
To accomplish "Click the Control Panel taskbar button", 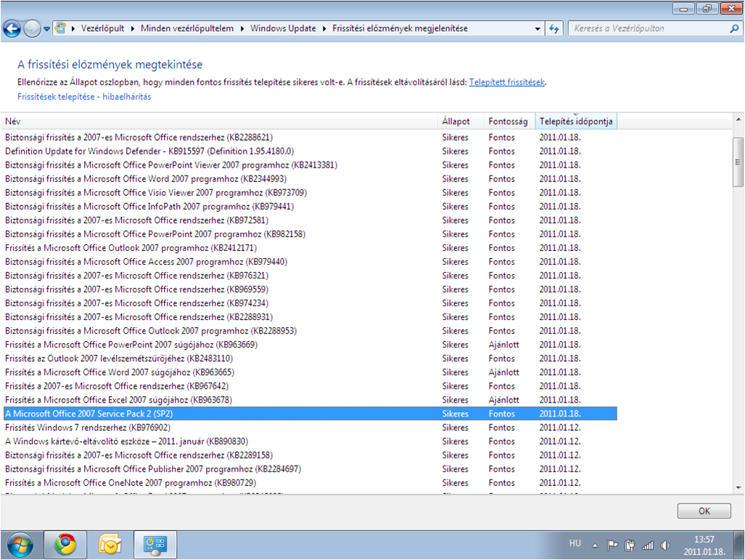I will [155, 545].
